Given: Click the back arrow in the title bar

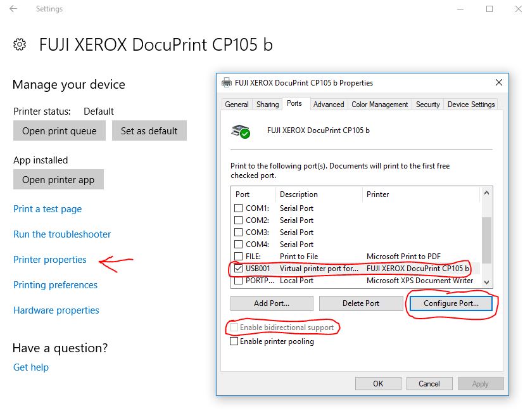Looking at the screenshot, I should click(14, 9).
